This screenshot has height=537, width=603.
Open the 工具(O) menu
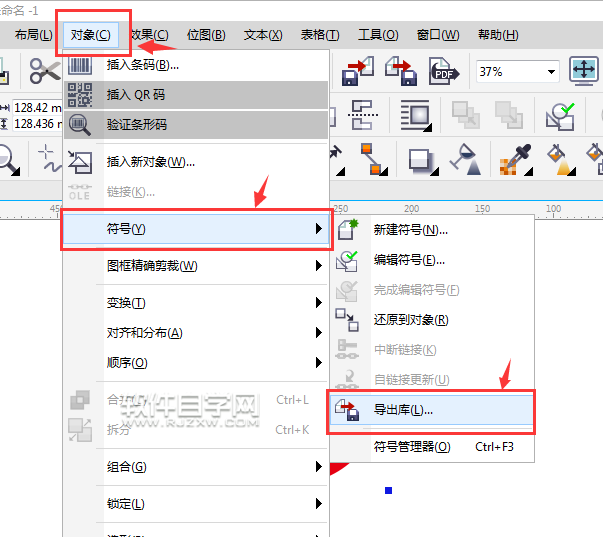(378, 35)
